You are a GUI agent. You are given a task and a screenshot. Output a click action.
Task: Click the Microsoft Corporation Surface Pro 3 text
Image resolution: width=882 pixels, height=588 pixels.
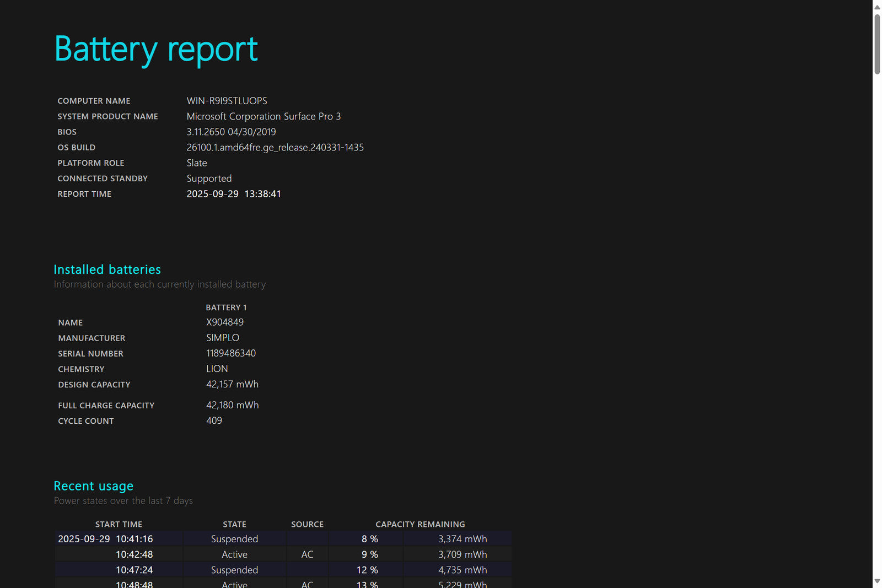click(x=263, y=116)
